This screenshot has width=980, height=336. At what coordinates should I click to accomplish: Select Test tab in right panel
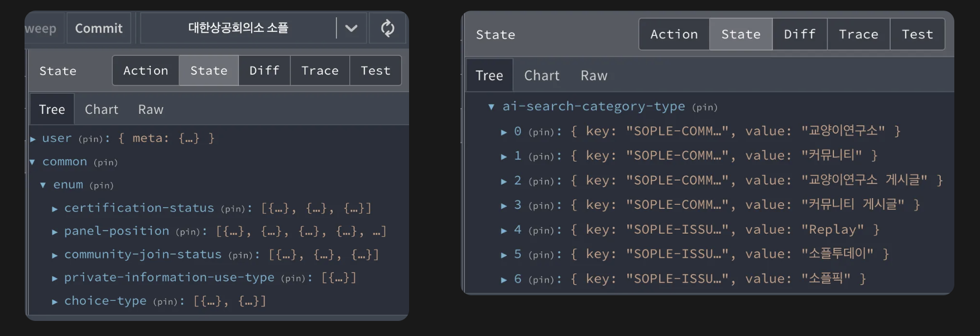(917, 34)
